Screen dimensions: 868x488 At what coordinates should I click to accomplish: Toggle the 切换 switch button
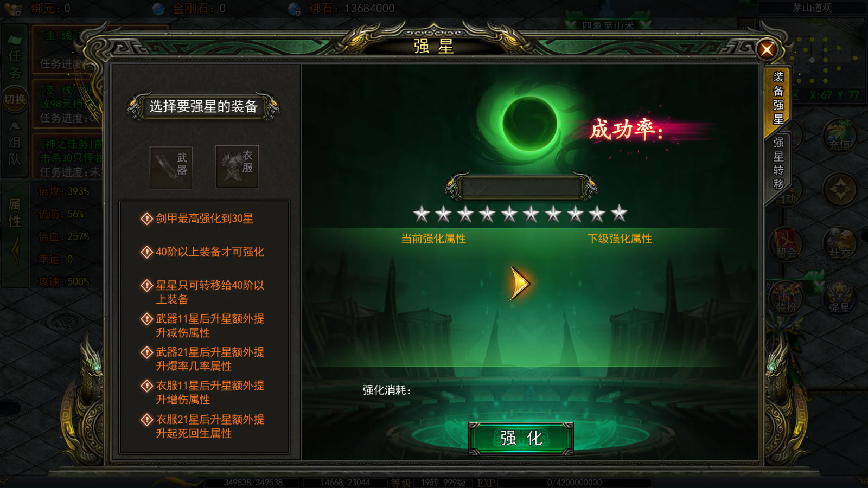point(15,99)
